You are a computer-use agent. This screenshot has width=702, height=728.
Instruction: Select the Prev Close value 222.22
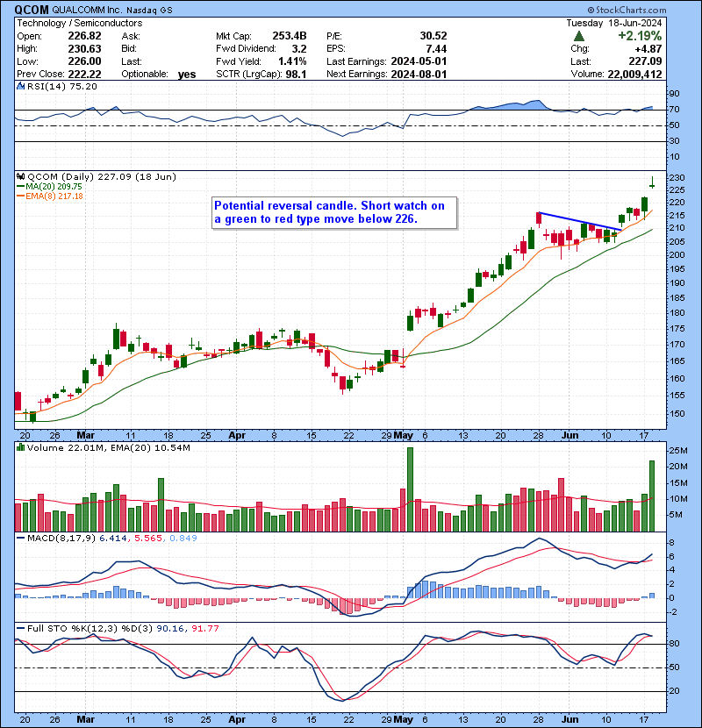point(84,74)
